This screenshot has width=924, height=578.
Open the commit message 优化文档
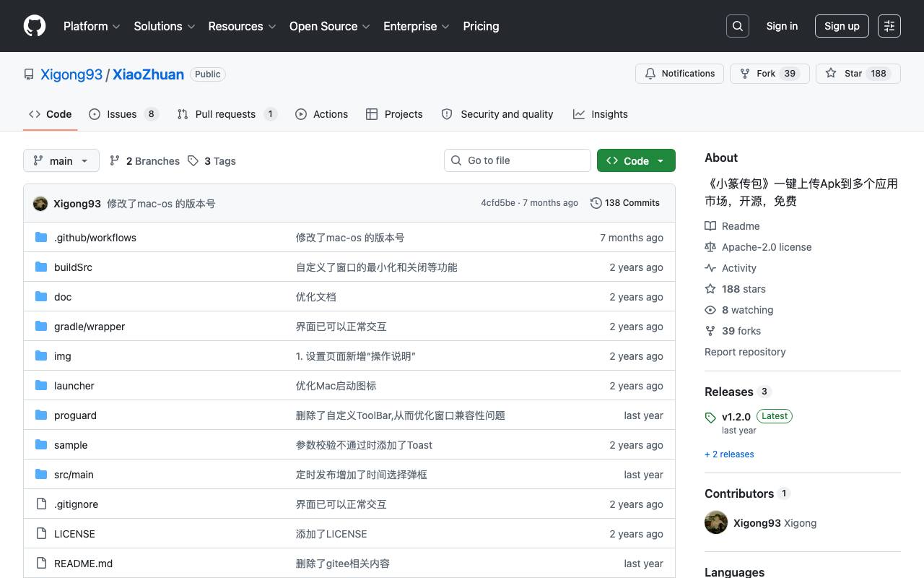click(315, 297)
